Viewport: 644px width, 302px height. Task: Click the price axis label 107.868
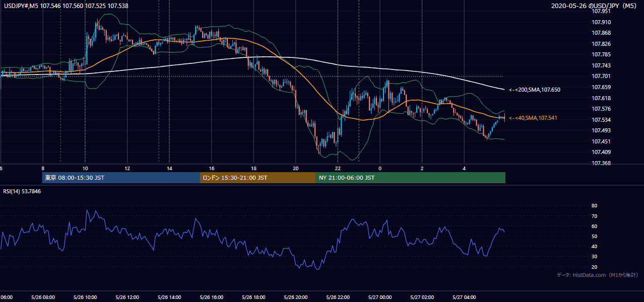(602, 33)
